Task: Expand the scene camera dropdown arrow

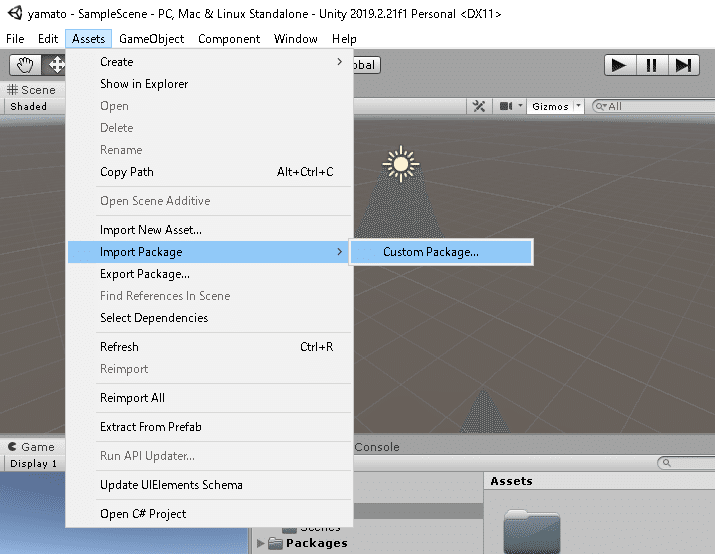Action: click(520, 106)
